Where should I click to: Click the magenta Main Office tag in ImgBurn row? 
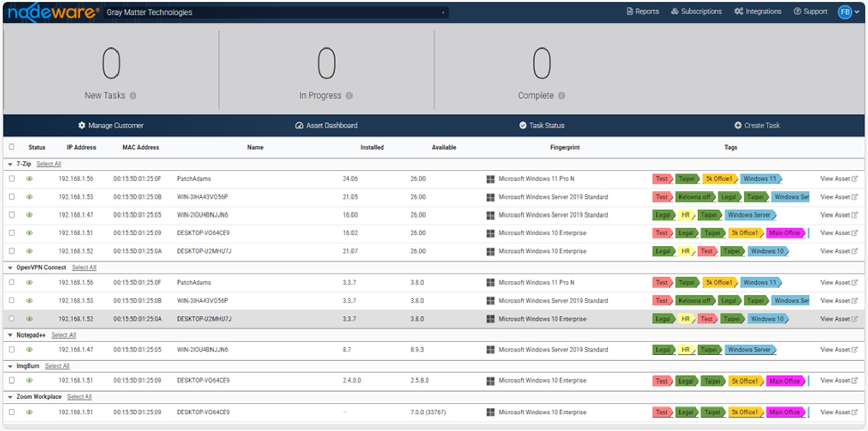coord(785,381)
